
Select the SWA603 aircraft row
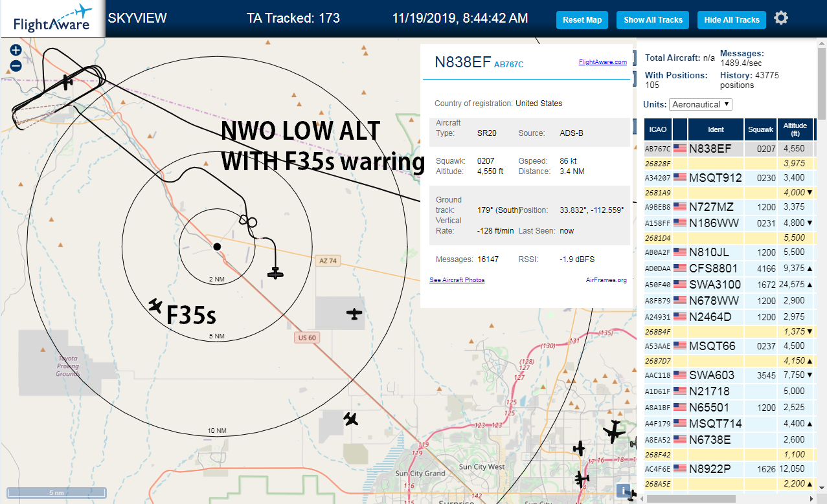(730, 375)
